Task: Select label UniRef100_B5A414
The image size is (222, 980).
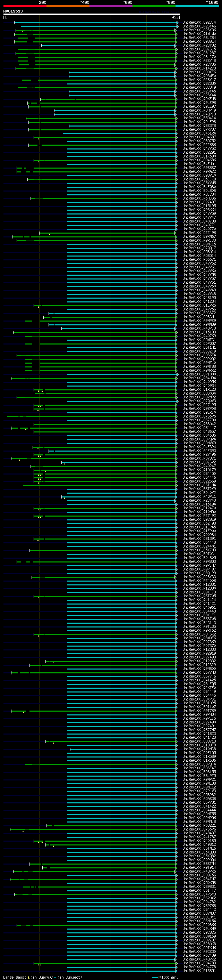Action: [199, 118]
